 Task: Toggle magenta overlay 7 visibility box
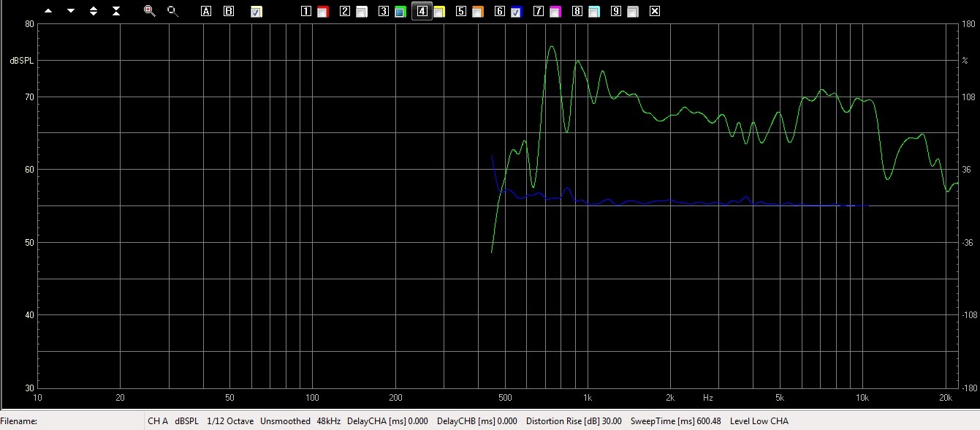pyautogui.click(x=555, y=12)
